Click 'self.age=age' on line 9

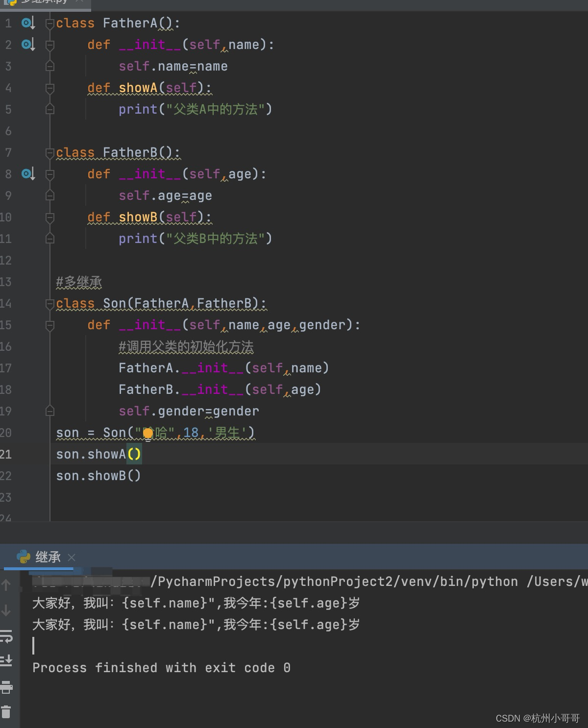pos(165,195)
